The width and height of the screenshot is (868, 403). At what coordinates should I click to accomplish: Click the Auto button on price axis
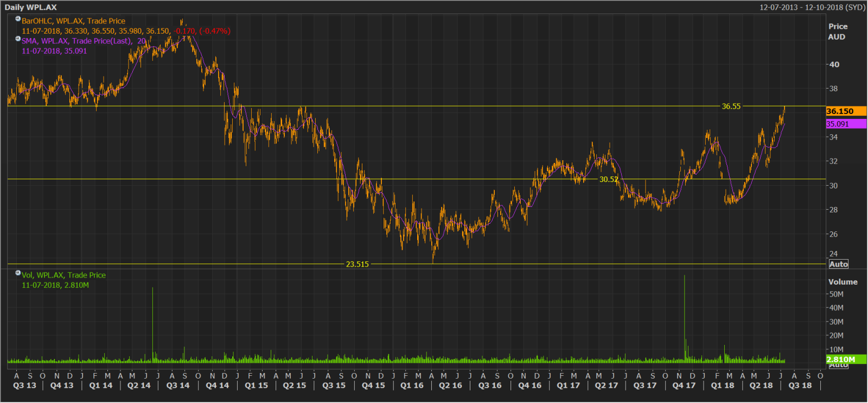coord(838,264)
